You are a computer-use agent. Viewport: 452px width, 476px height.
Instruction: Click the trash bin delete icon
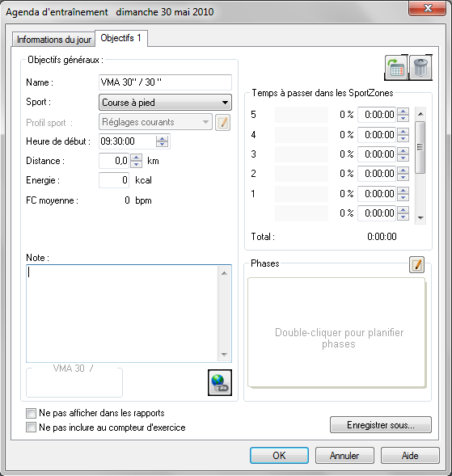click(x=420, y=67)
